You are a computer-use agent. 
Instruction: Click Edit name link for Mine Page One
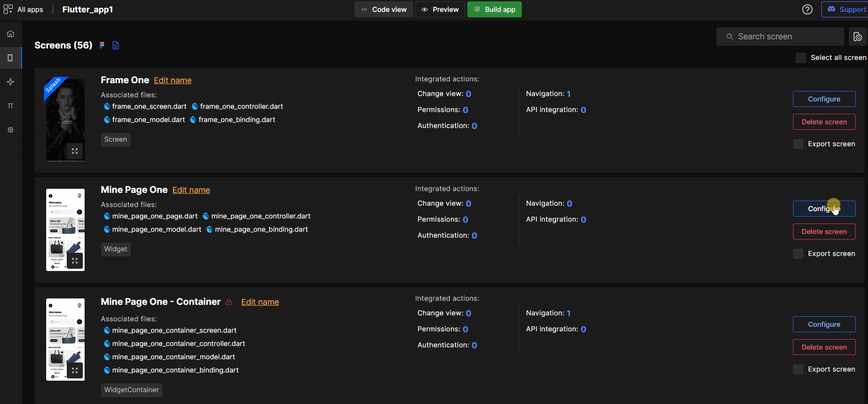(191, 190)
